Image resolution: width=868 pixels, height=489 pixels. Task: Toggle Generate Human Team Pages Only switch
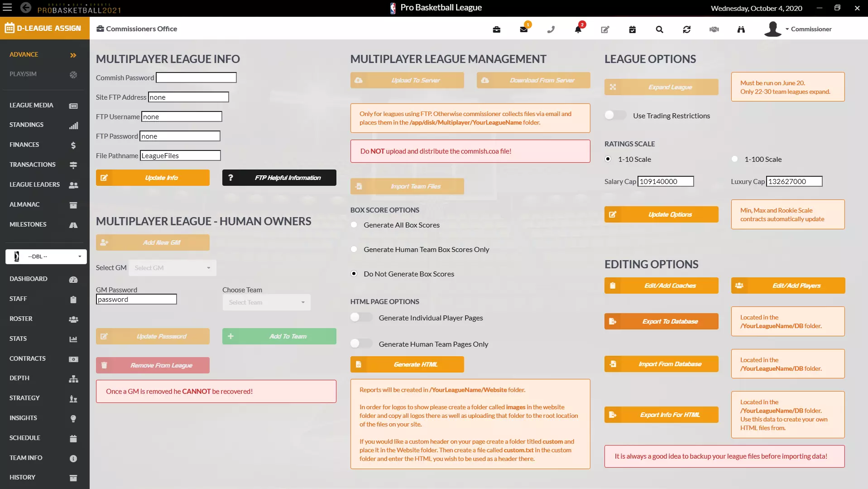[x=361, y=344]
